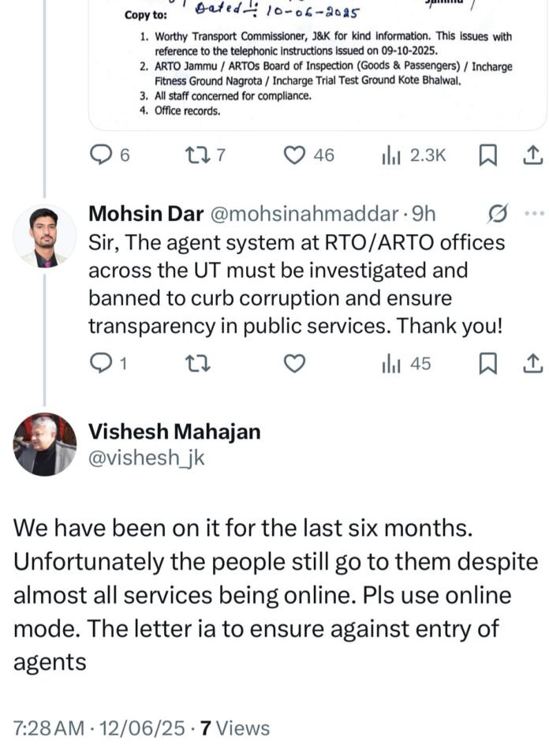Screen dimensions: 549x756
Task: Reply to the top post with 6 comments
Action: tap(102, 155)
